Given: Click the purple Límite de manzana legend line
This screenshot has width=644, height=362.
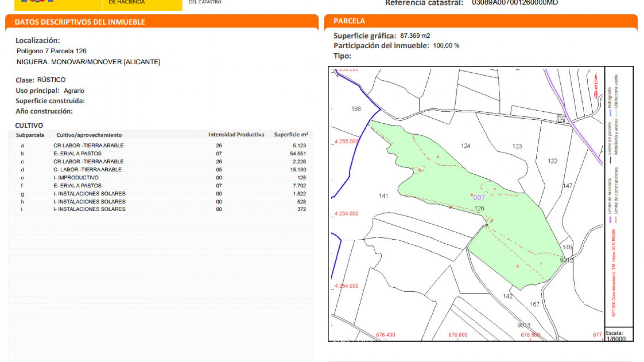Looking at the screenshot, I should point(610,220).
